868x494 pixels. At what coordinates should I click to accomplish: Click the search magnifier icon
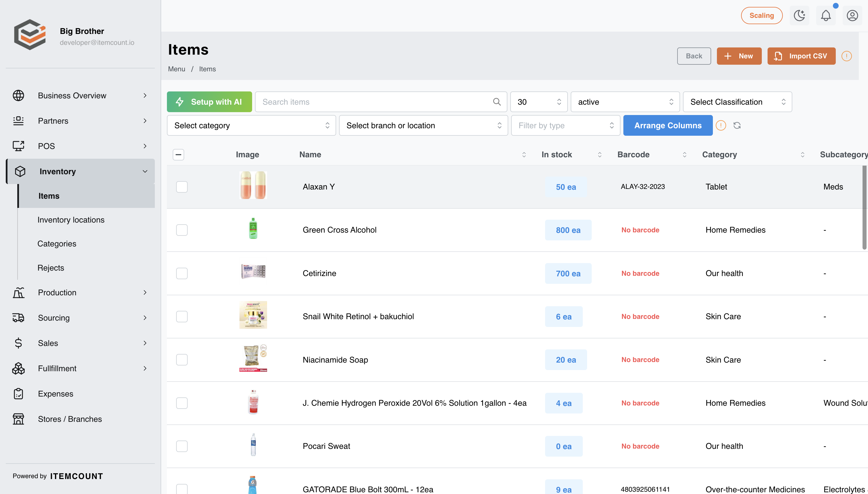click(496, 102)
